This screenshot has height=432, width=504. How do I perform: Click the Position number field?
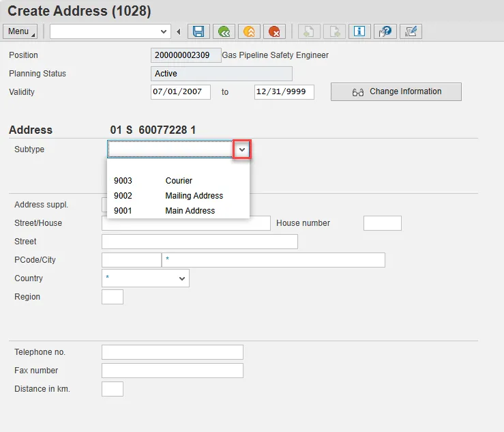point(186,55)
